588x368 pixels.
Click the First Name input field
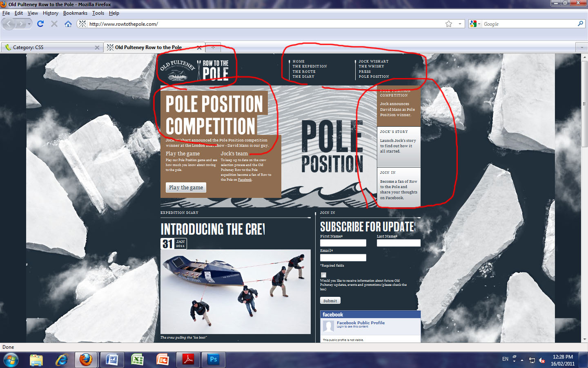click(x=343, y=243)
